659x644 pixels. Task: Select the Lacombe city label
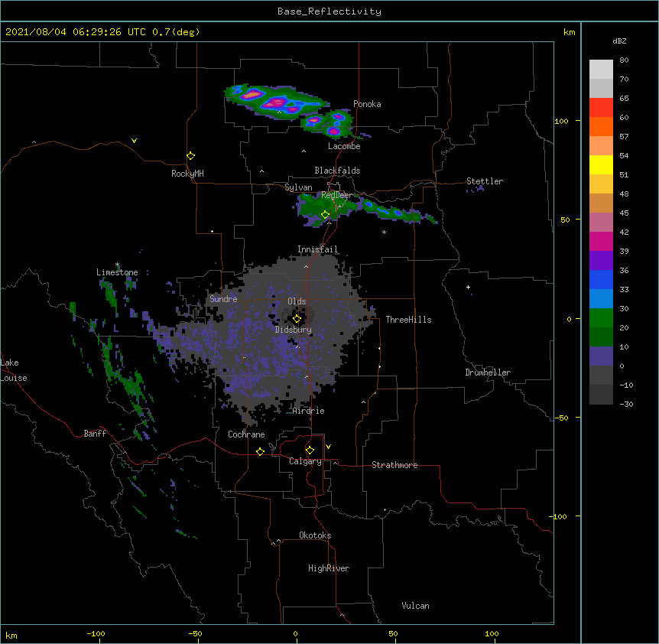(344, 146)
